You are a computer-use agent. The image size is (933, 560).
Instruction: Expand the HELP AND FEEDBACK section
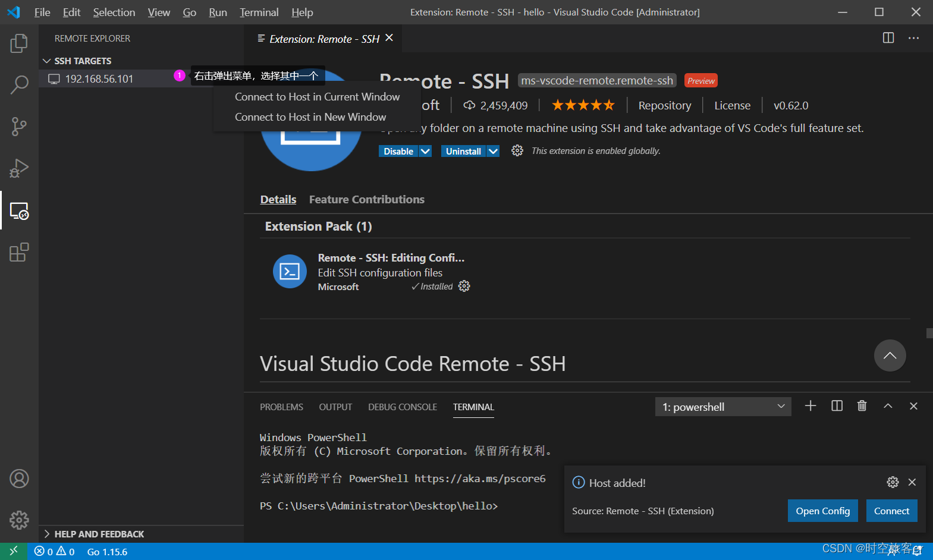click(142, 534)
